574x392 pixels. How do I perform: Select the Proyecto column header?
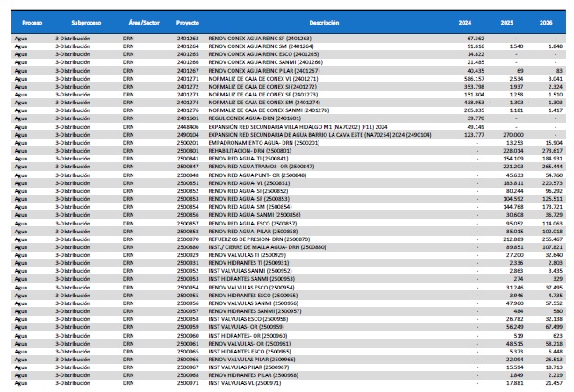tap(187, 21)
